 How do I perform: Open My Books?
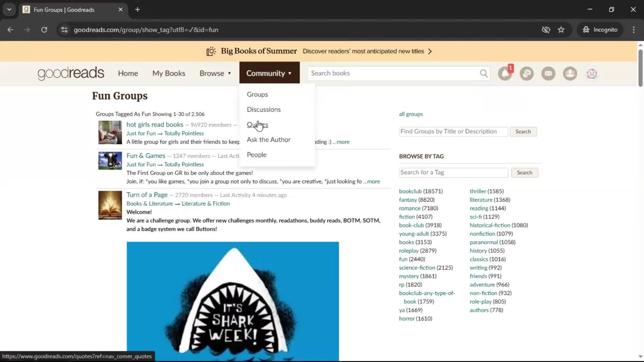[x=169, y=73]
